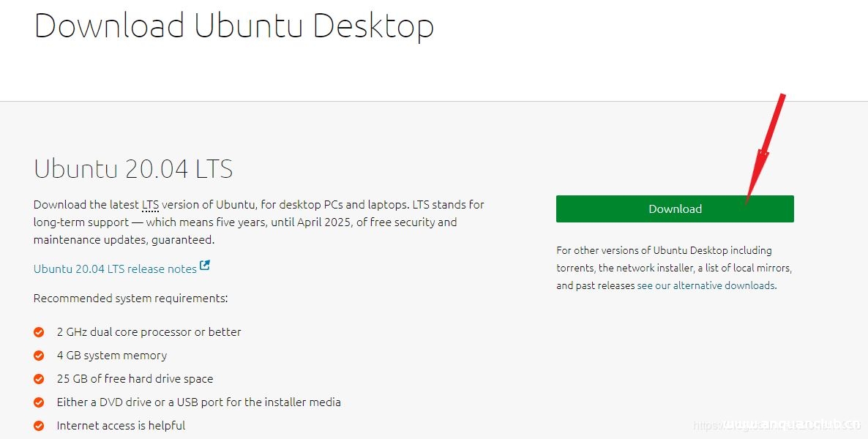868x439 pixels.
Task: Click the "Download Ubuntu Desktop" page heading
Action: point(234,26)
